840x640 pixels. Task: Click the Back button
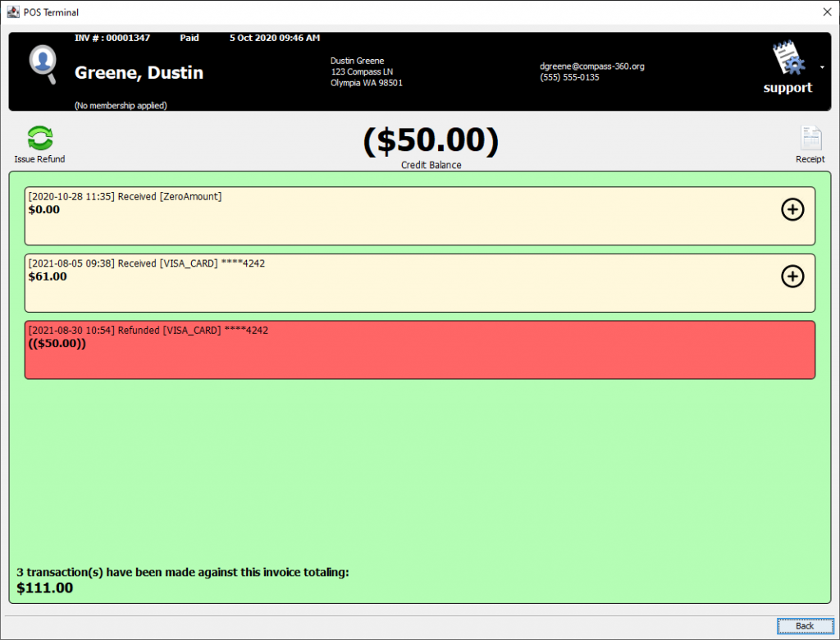(806, 625)
